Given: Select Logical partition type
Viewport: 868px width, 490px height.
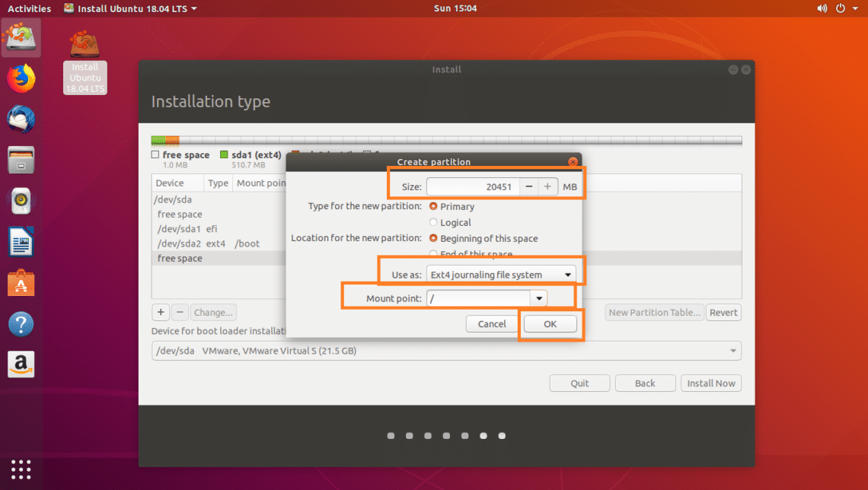Looking at the screenshot, I should click(x=434, y=222).
